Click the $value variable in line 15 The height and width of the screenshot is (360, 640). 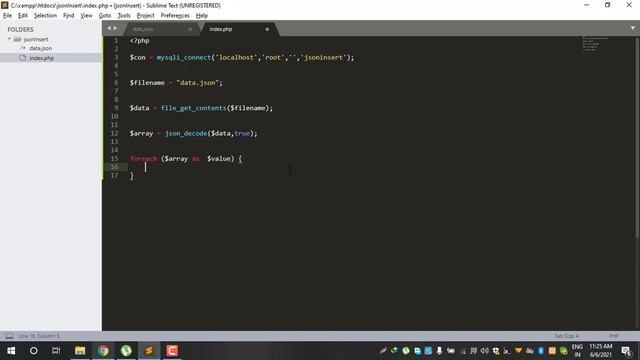219,159
